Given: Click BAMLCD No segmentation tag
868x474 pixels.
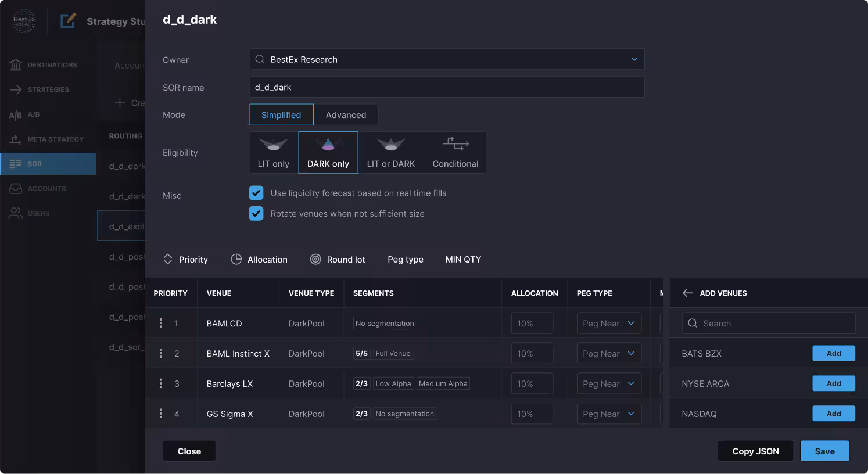Looking at the screenshot, I should pyautogui.click(x=385, y=324).
